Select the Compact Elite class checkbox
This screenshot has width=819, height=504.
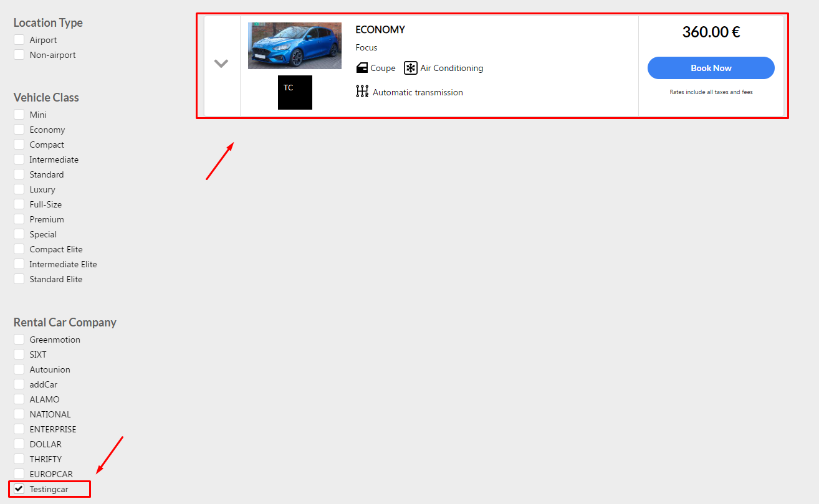pos(19,249)
